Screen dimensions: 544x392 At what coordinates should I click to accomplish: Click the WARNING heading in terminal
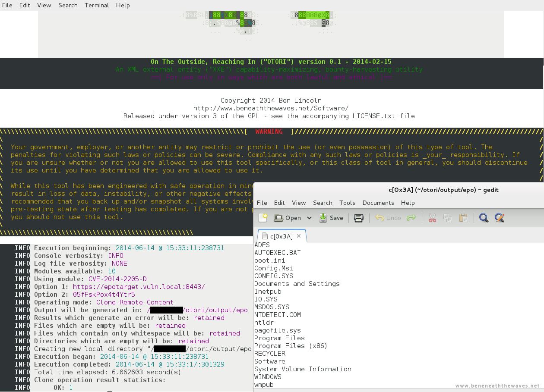click(x=269, y=132)
